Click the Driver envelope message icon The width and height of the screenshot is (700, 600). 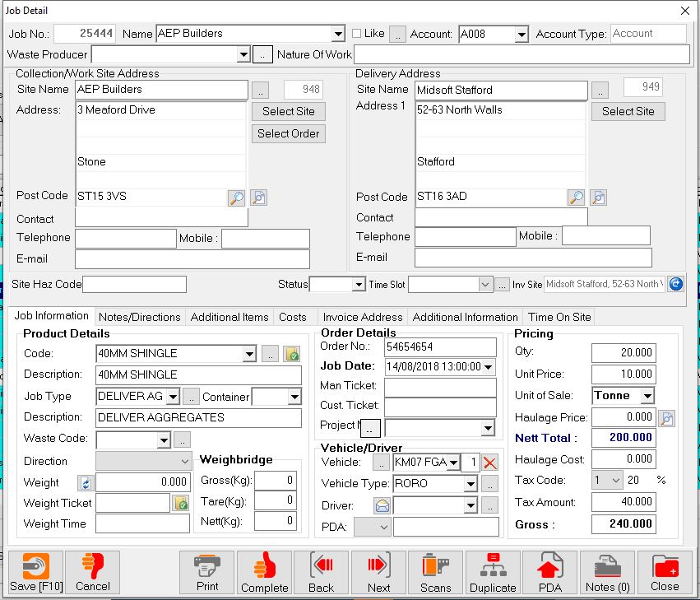pos(382,505)
